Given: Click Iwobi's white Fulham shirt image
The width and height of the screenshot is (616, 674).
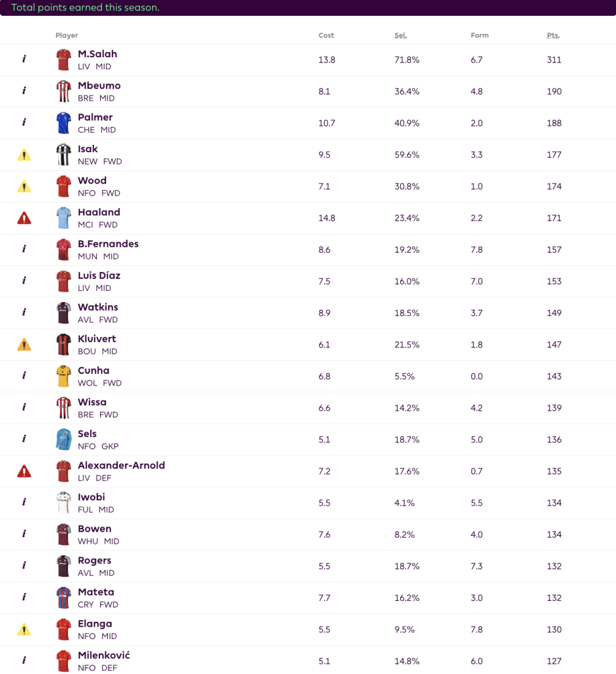Looking at the screenshot, I should pyautogui.click(x=63, y=502).
